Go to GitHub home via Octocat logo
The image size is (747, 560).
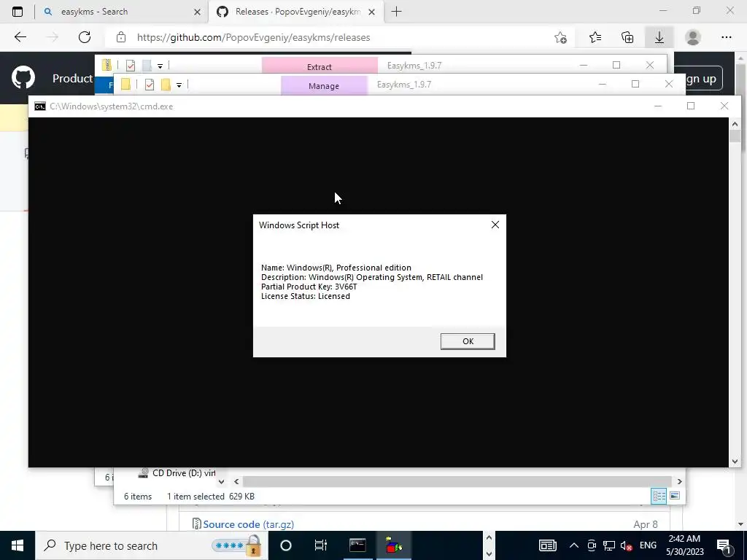(23, 77)
